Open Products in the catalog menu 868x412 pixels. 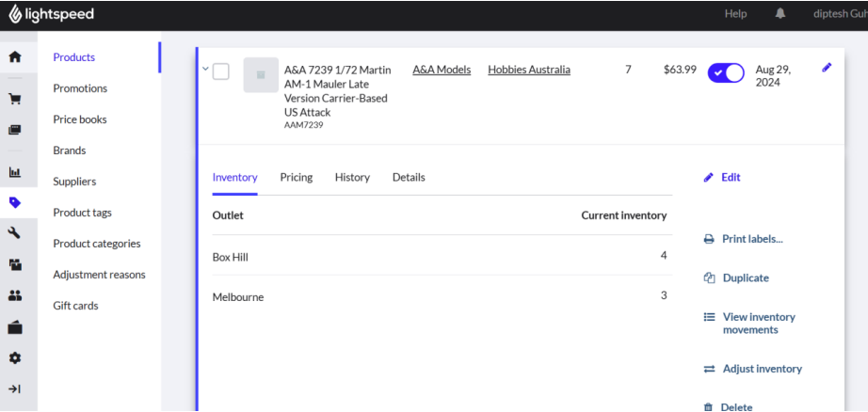pyautogui.click(x=74, y=57)
